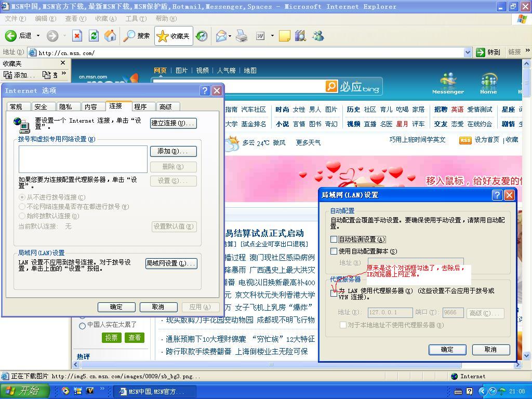Open the 工具 menu
Viewport: 532px width, 399px height.
136,18
